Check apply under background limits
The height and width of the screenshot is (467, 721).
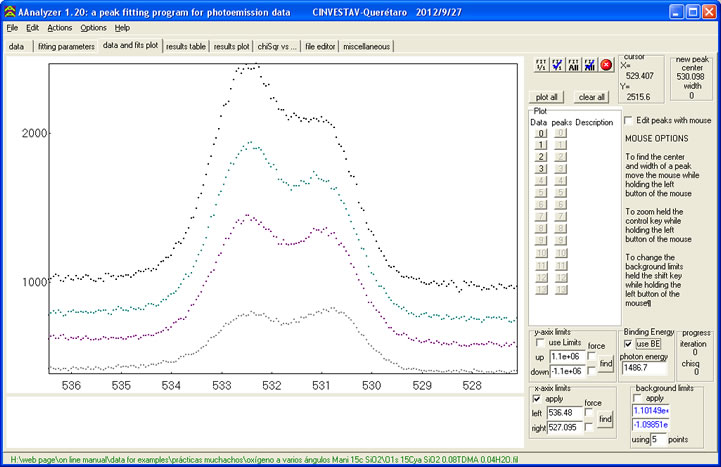pyautogui.click(x=638, y=397)
